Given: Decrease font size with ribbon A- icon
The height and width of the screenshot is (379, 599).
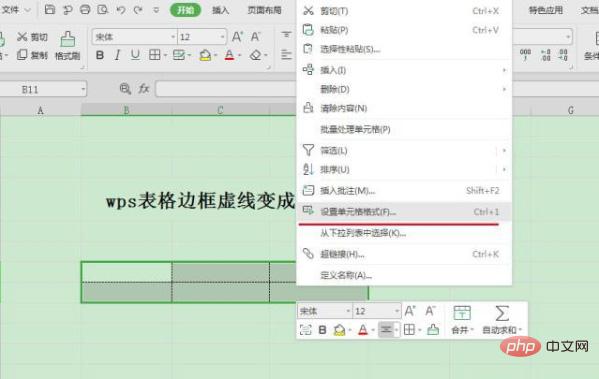Looking at the screenshot, I should [x=256, y=37].
